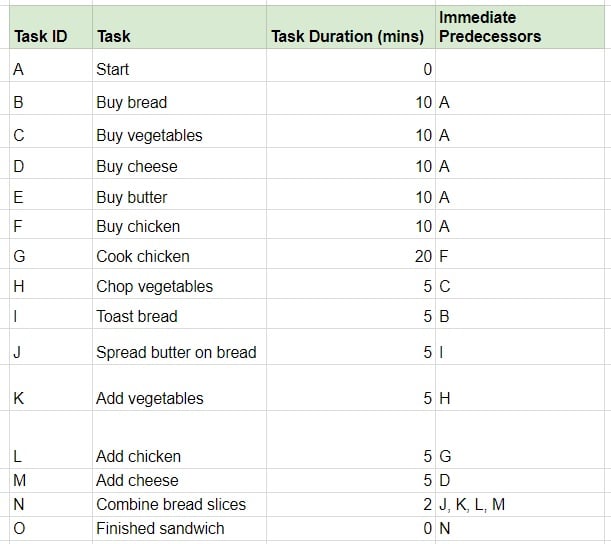Click the "Cook chicken" cell
The width and height of the screenshot is (611, 544).
tap(143, 256)
